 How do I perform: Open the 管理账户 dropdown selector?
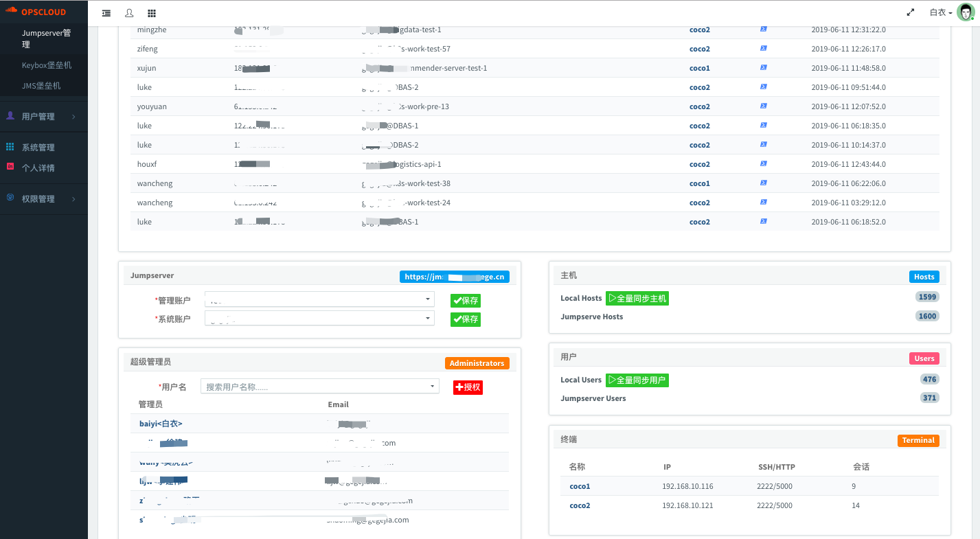(319, 299)
